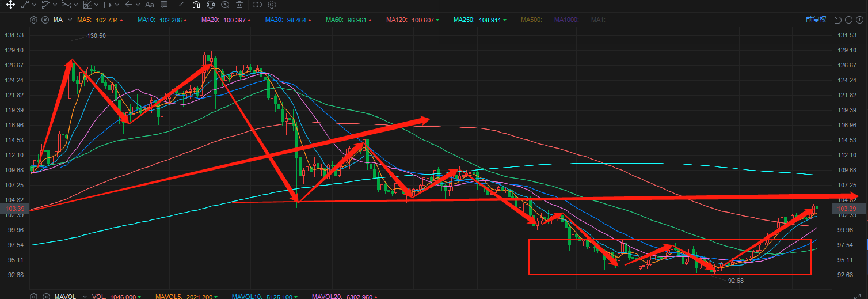This screenshot has height=299, width=868.
Task: Select the wave pattern drawing tool
Action: [67, 5]
